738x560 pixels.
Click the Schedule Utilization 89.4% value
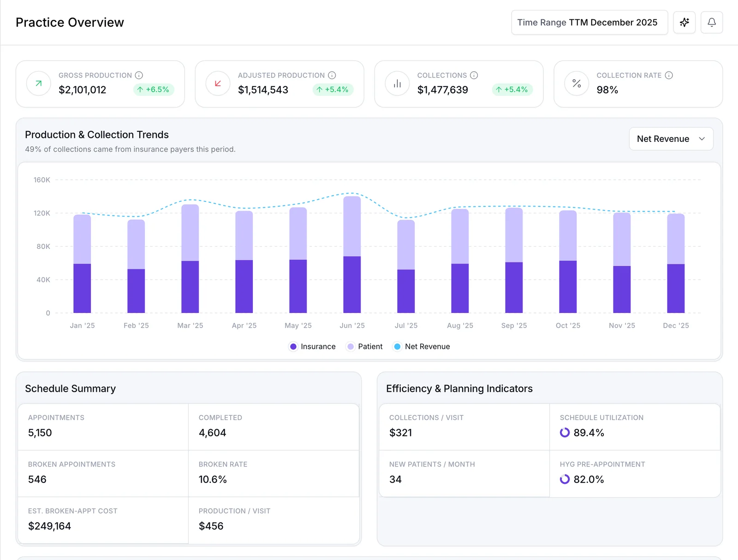tap(589, 433)
